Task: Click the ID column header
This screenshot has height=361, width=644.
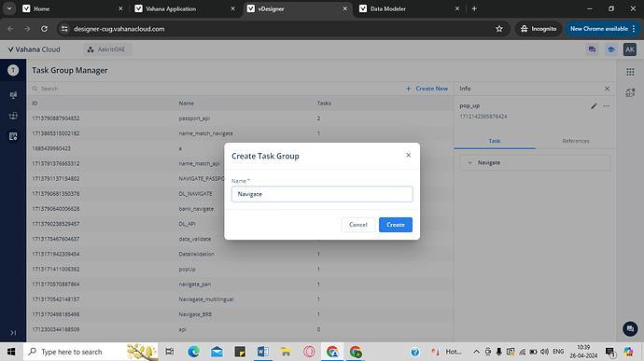Action: tap(35, 104)
